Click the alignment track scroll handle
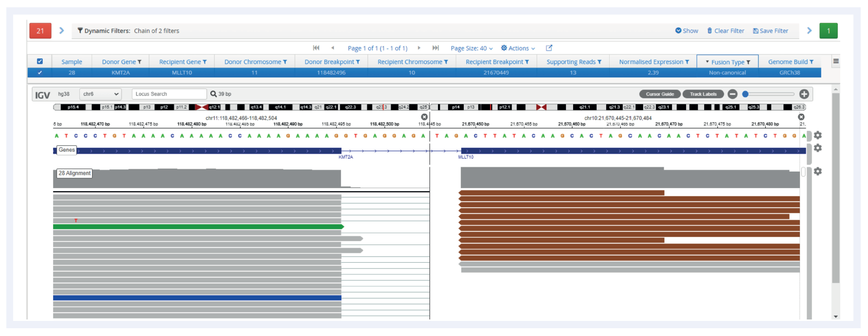Screen dimensions: 868x336 tap(803, 172)
